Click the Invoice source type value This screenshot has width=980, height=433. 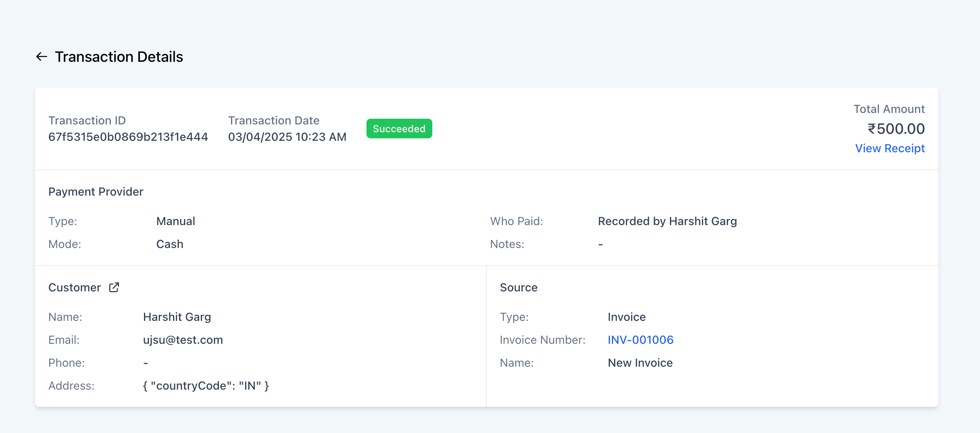coord(627,317)
